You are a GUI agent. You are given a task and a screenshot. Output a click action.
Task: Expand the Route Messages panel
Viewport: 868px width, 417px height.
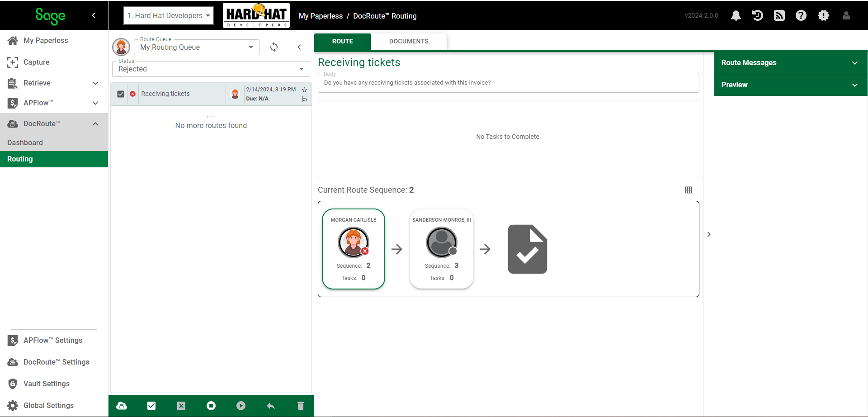(x=791, y=63)
